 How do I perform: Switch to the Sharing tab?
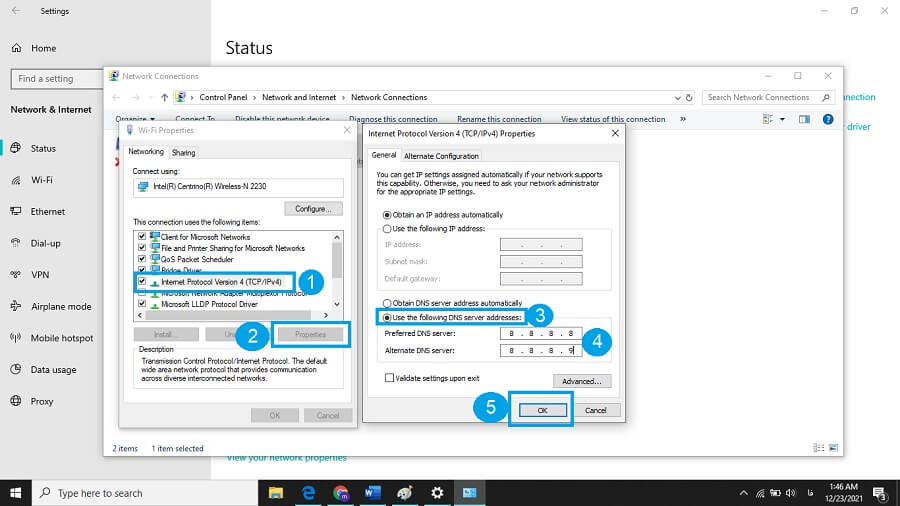point(184,153)
